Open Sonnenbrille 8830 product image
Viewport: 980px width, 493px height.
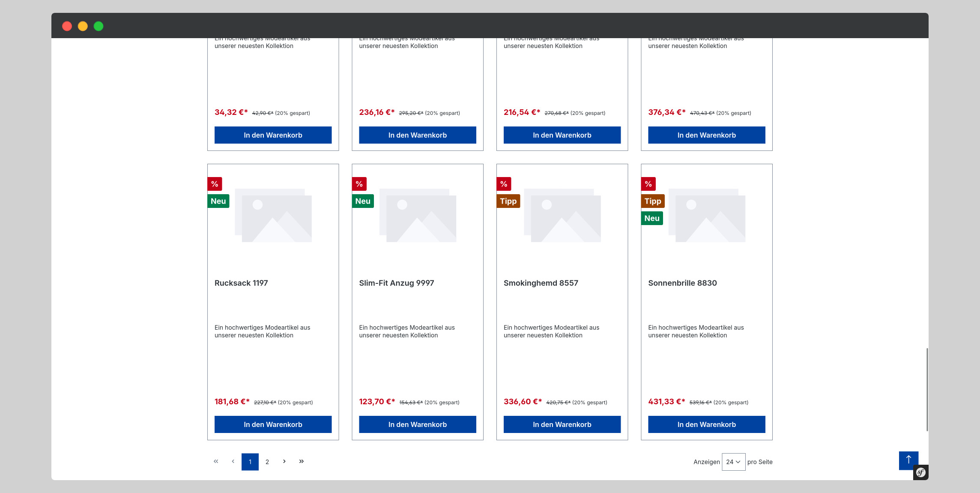click(x=707, y=215)
